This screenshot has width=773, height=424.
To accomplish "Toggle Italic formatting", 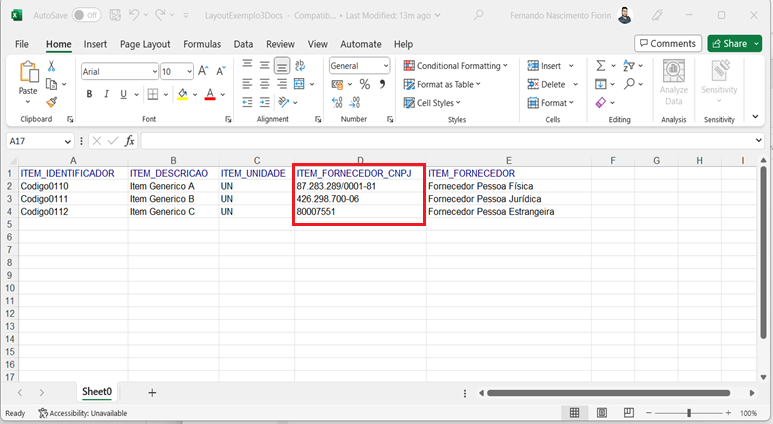I will (107, 95).
